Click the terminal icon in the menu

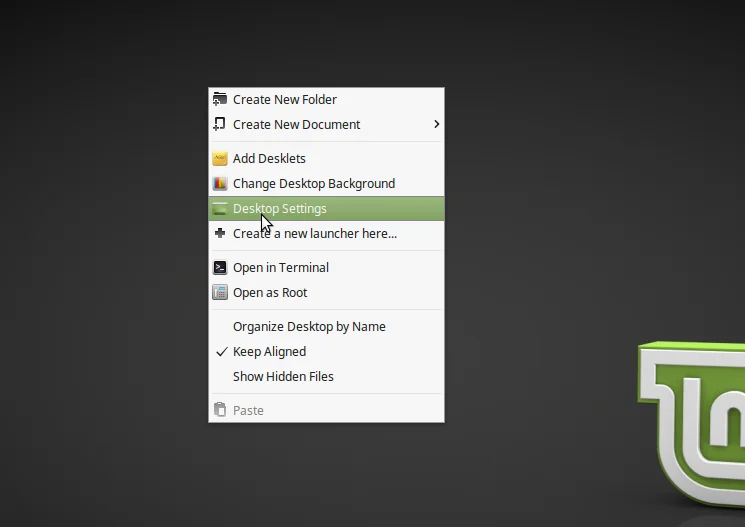point(220,268)
